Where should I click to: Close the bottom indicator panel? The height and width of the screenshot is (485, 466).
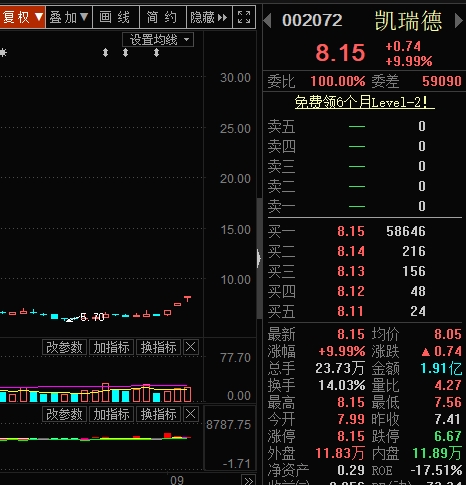coord(191,414)
